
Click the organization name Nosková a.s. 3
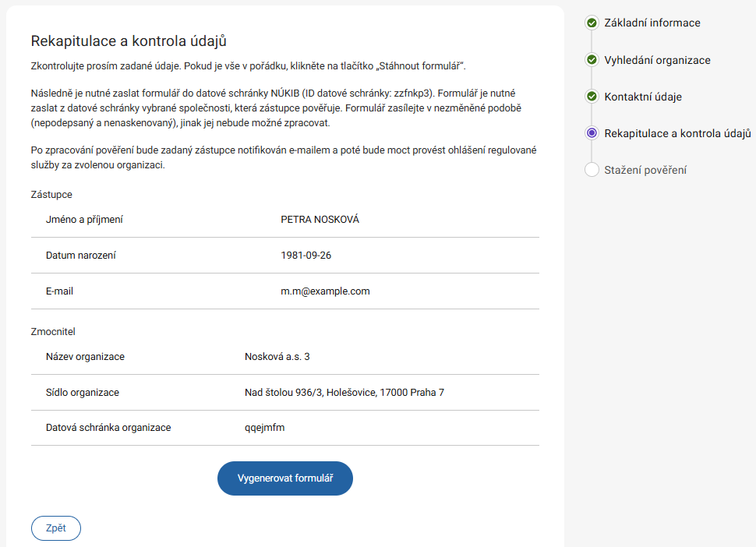tap(277, 357)
